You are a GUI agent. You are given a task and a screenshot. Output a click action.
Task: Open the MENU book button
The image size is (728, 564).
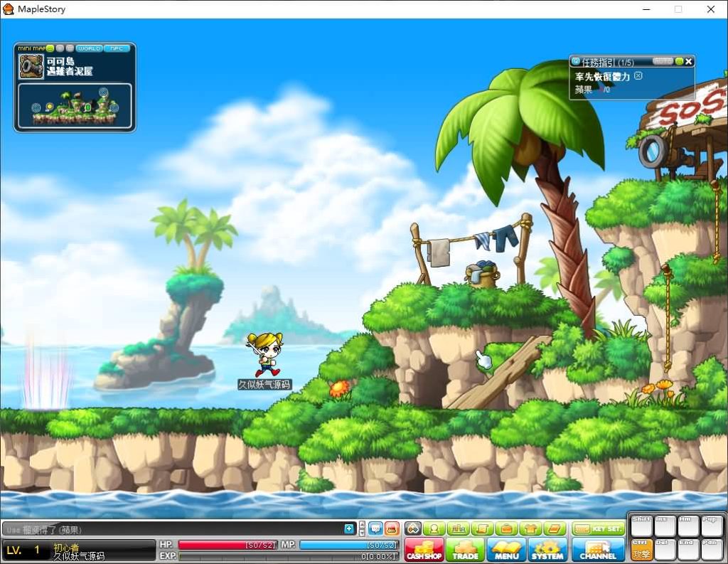tap(506, 550)
